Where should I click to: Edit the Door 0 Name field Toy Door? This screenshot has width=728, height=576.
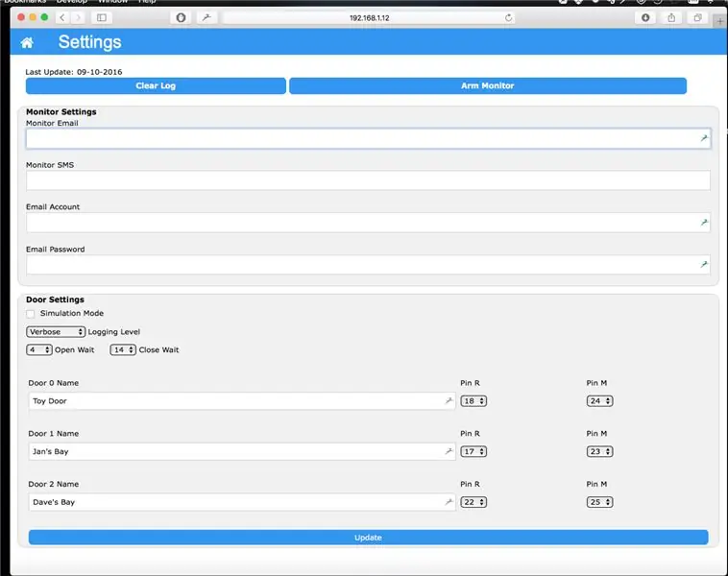[241, 400]
